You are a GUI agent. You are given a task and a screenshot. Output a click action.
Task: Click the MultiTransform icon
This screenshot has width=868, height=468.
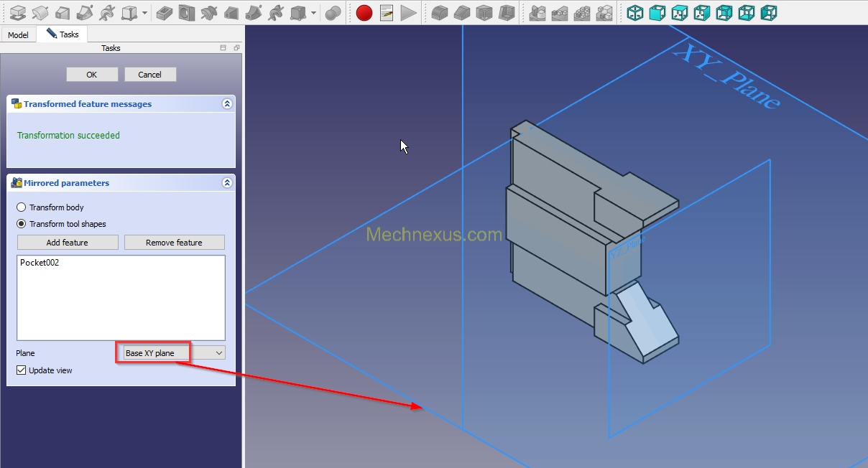pyautogui.click(x=604, y=12)
